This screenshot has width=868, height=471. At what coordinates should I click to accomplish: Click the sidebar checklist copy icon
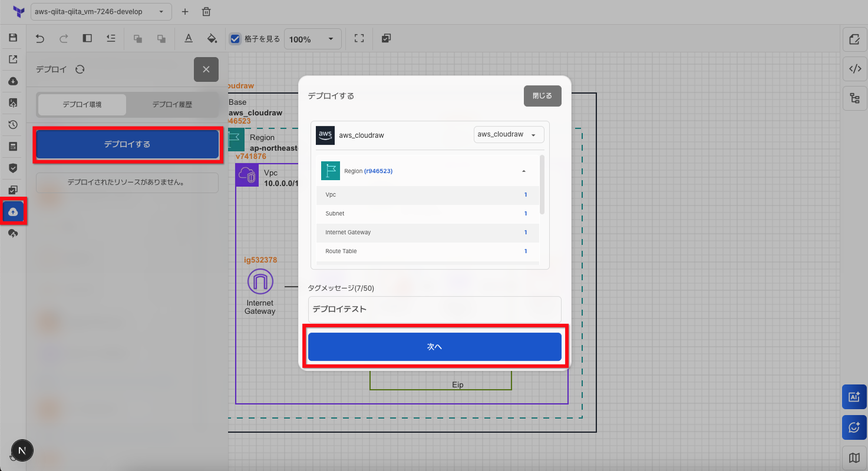(x=13, y=190)
